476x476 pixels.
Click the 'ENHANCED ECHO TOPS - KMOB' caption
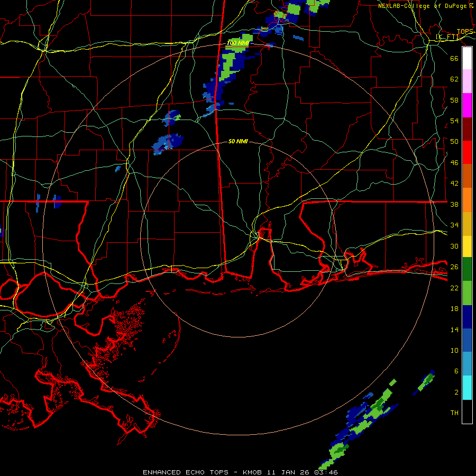click(x=202, y=472)
